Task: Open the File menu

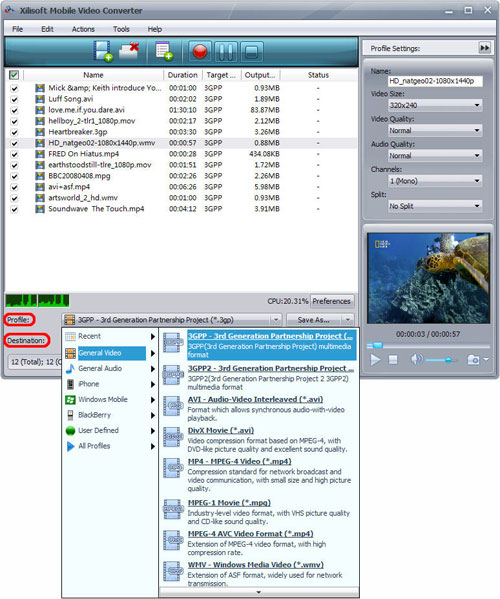Action: coord(17,29)
